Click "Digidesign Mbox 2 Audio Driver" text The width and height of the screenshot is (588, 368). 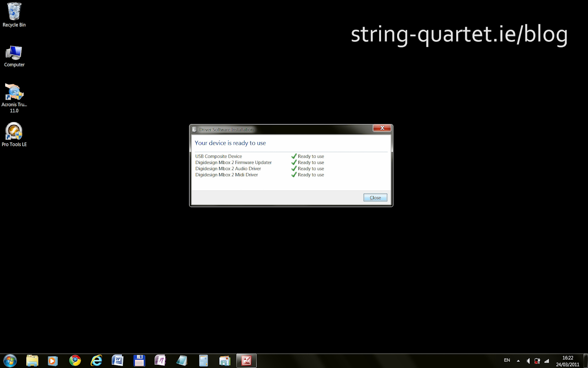tap(228, 169)
